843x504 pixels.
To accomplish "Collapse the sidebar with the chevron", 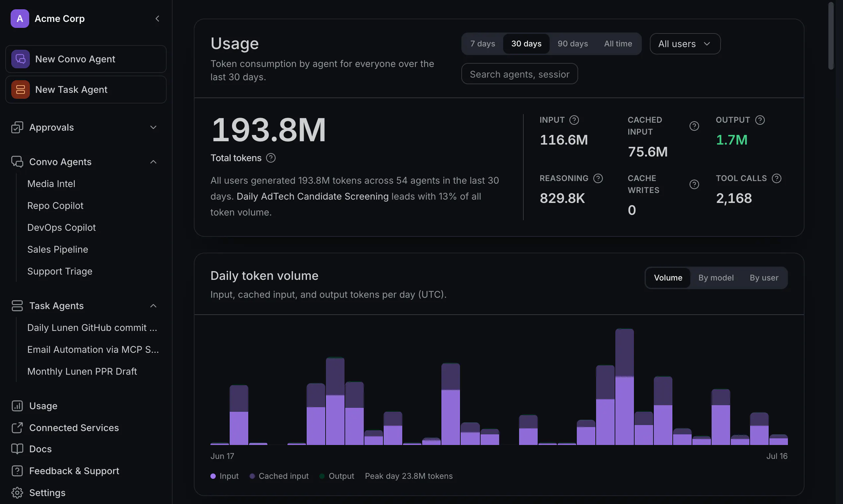I will tap(157, 19).
